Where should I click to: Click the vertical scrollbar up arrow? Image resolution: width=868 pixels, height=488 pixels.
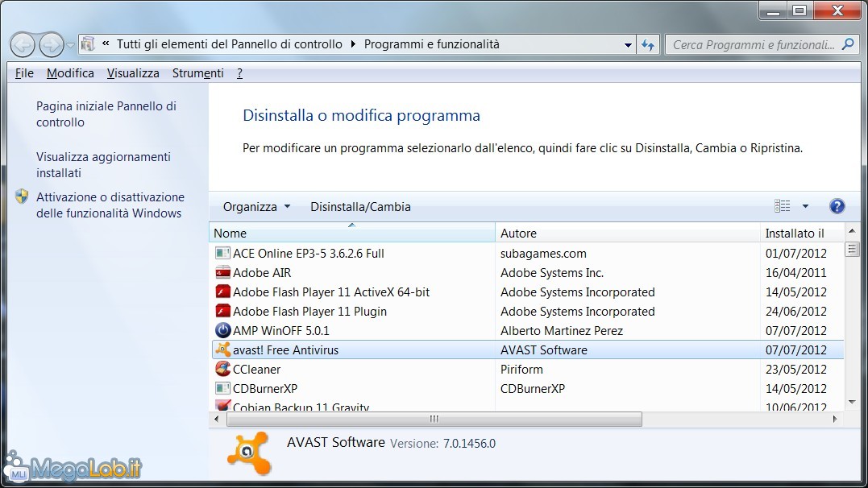tap(852, 230)
